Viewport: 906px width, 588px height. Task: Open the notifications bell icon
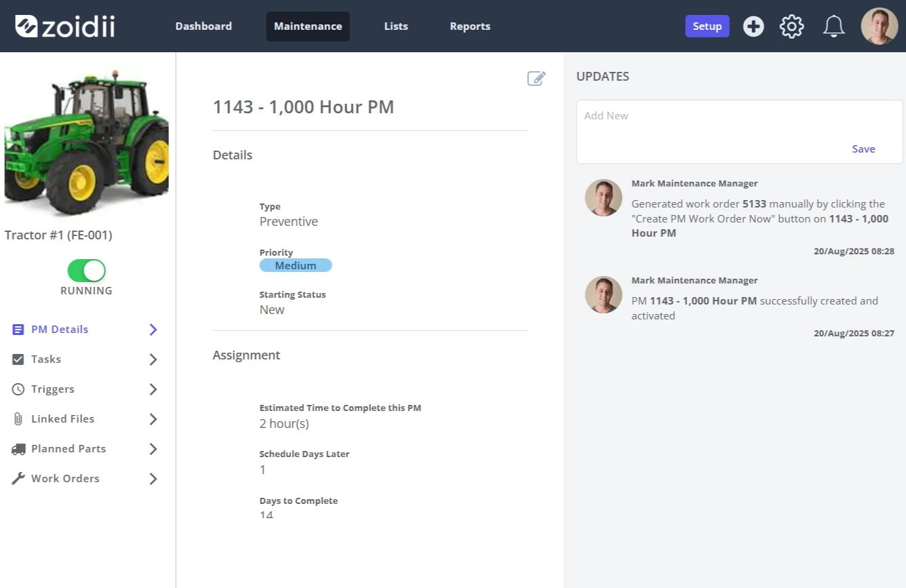click(833, 26)
